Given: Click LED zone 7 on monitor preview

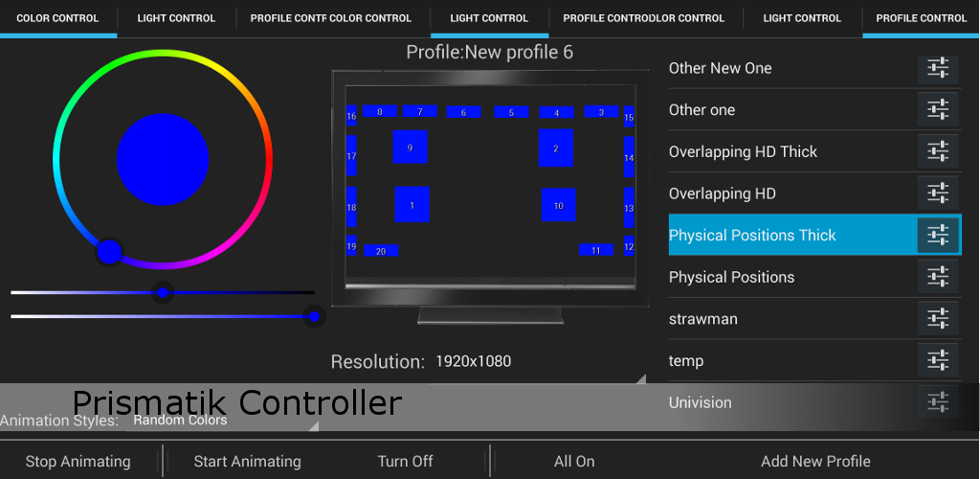Looking at the screenshot, I should pyautogui.click(x=419, y=111).
